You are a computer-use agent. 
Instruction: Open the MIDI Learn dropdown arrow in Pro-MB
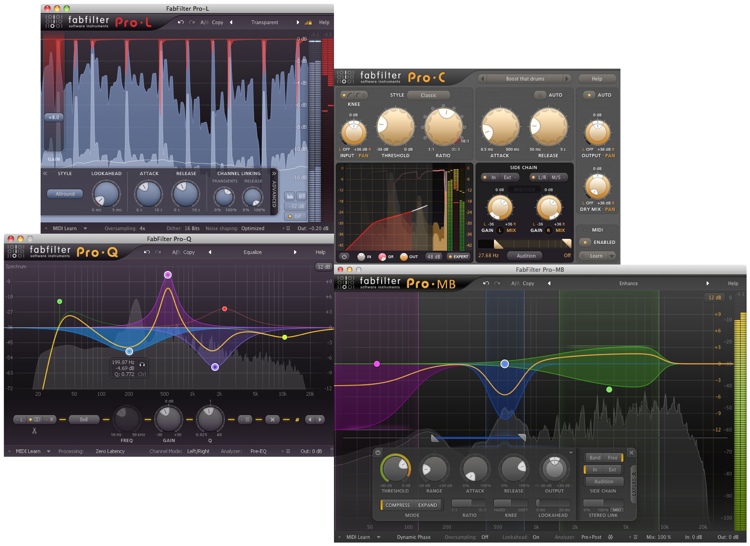378,537
